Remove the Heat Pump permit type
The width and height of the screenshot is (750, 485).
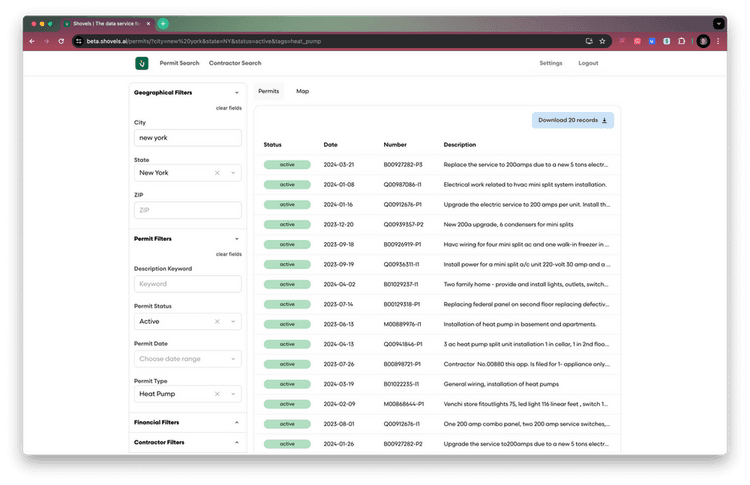point(217,395)
